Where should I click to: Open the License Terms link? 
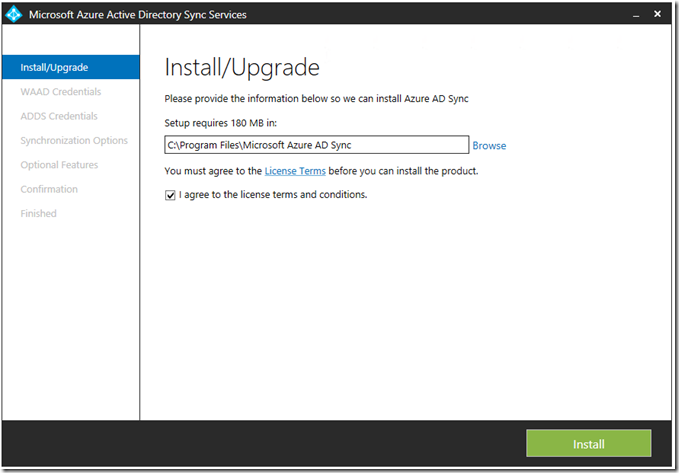point(295,171)
